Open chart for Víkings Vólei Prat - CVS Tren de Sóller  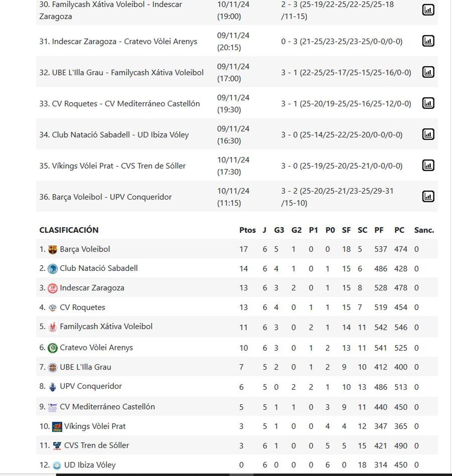429,165
